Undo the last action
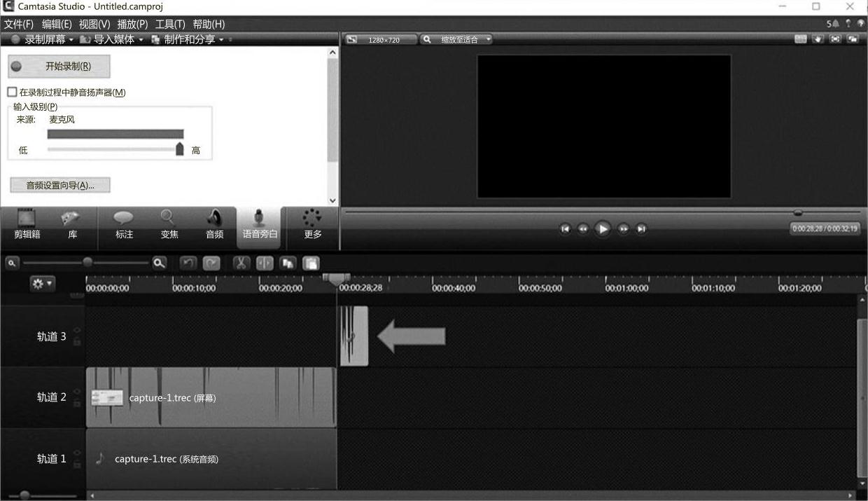Viewport: 868px width, 501px height. point(188,263)
